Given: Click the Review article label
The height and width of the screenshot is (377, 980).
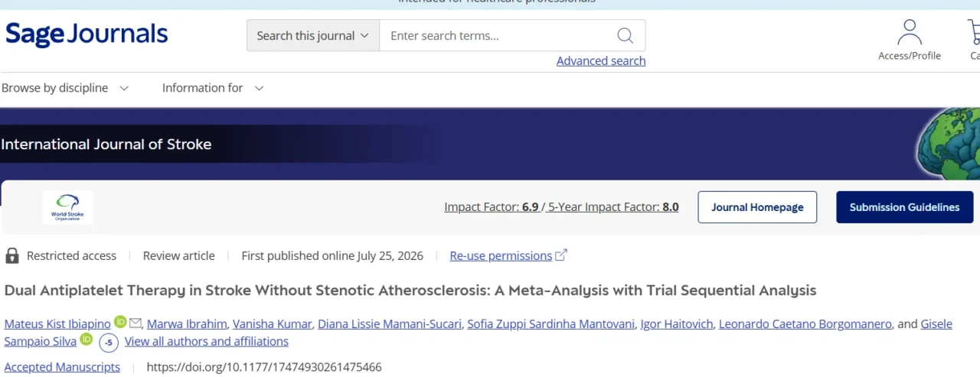Looking at the screenshot, I should (x=179, y=256).
